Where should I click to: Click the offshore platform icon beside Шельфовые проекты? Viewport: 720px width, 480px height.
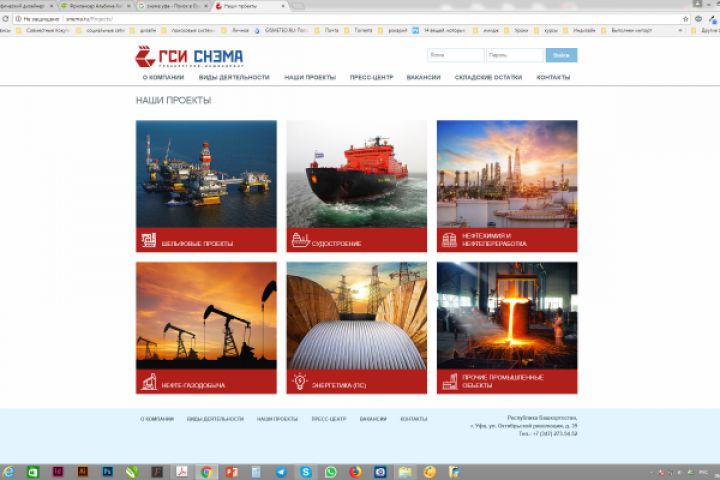pyautogui.click(x=148, y=240)
